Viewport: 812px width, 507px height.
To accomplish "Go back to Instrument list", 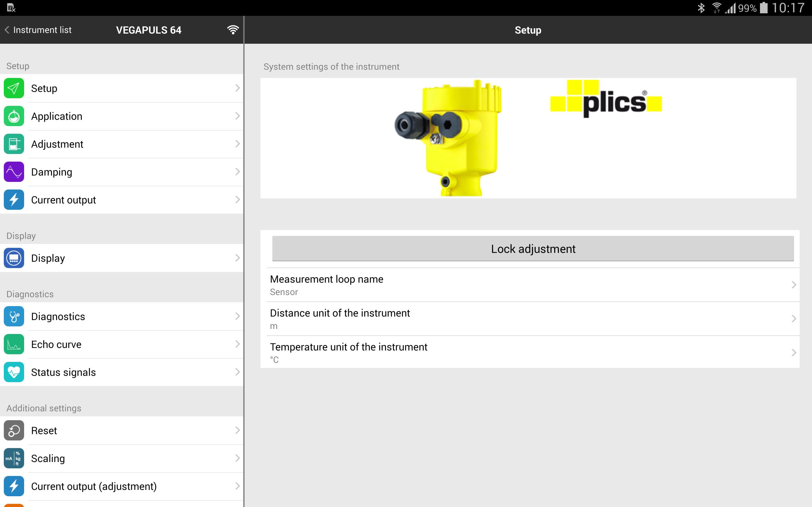I will pos(38,30).
